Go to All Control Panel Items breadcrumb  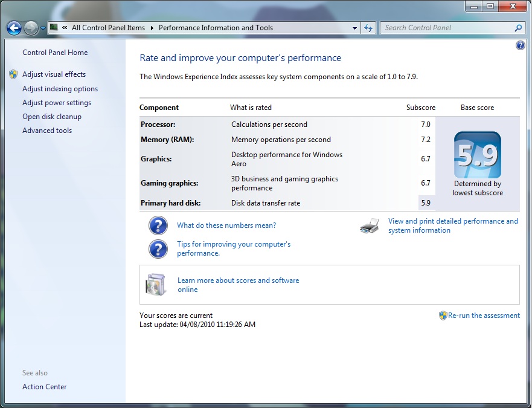pos(108,28)
